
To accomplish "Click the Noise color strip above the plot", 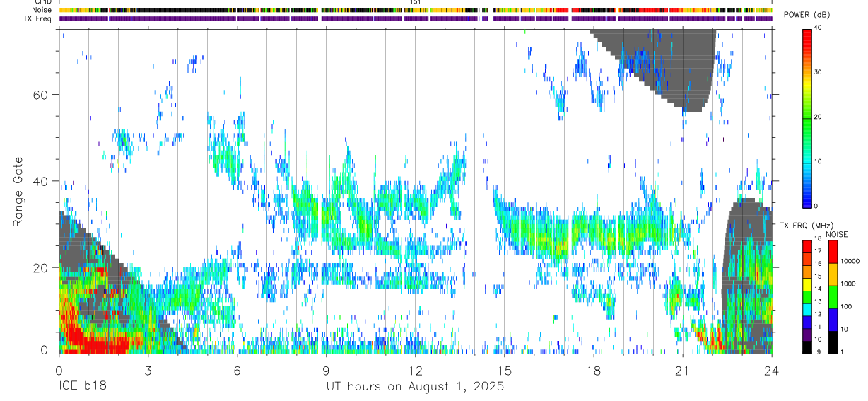I will [415, 10].
